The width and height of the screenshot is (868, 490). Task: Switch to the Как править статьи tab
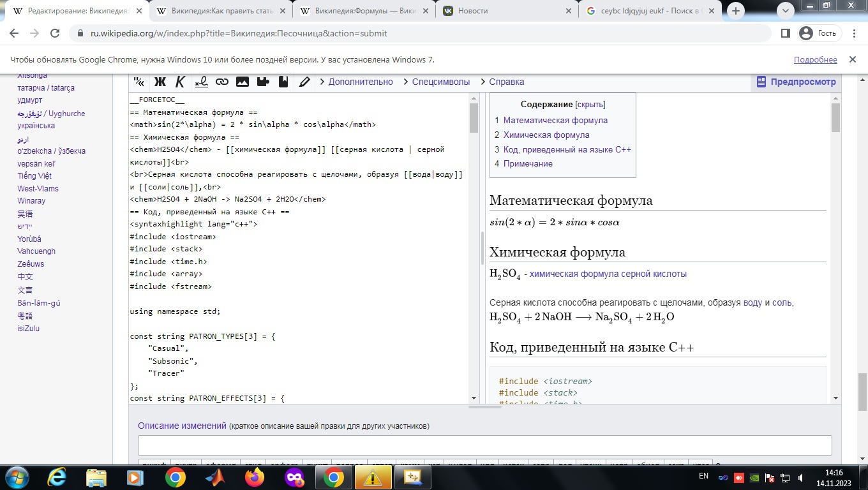[x=221, y=11]
